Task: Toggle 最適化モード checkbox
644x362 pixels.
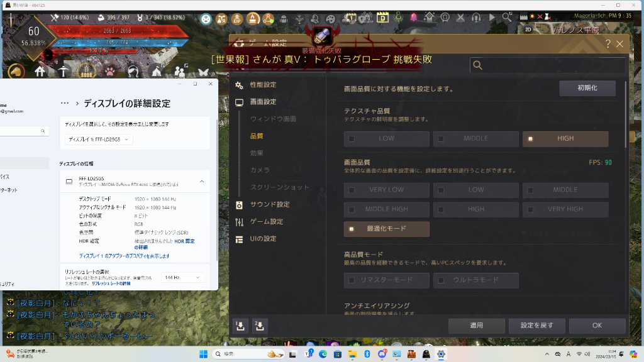Action: [352, 229]
